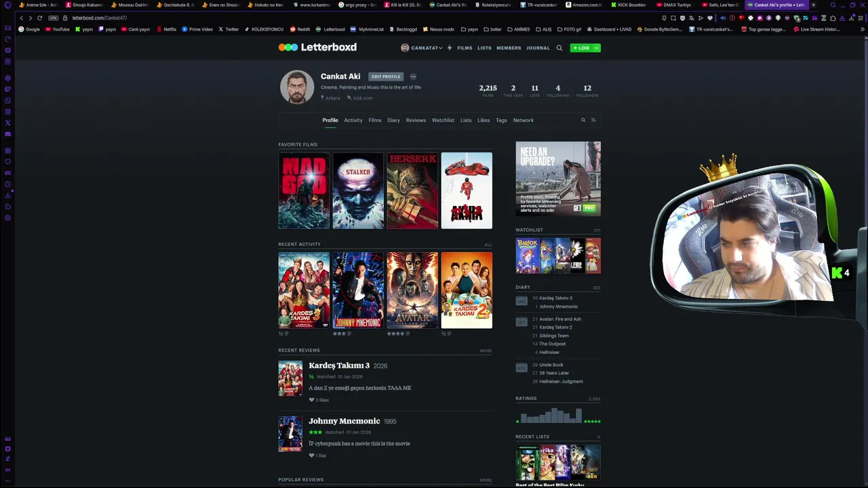Click the ratings histogram bars
The width and height of the screenshot is (868, 488).
(551, 415)
